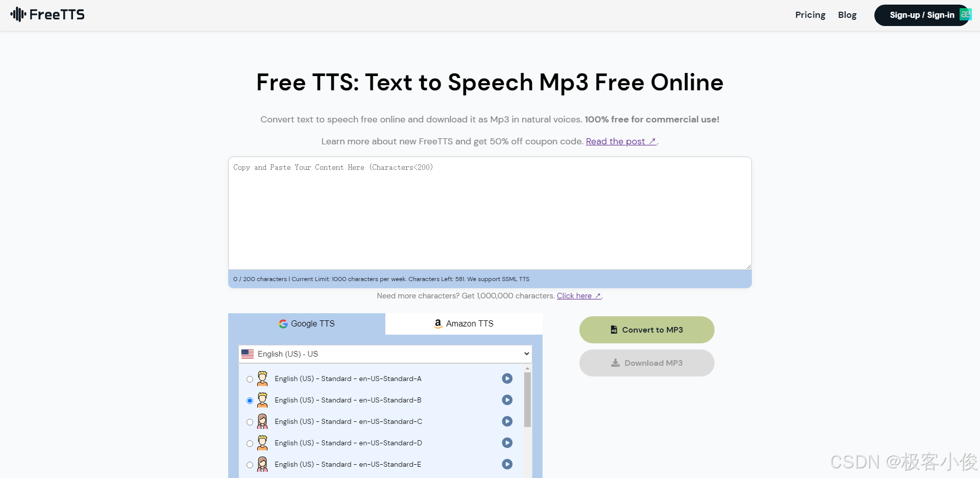Image resolution: width=980 pixels, height=478 pixels.
Task: Click the avatar icon for en-US-Standard-A
Action: coord(262,379)
